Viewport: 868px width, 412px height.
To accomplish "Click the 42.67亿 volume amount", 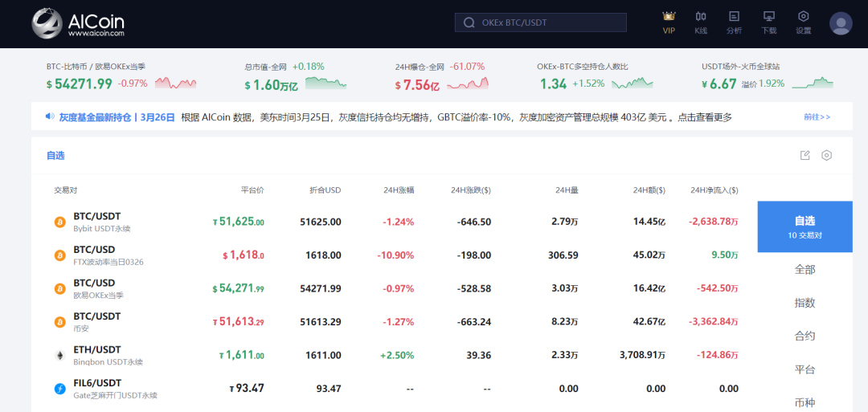I will (x=649, y=322).
